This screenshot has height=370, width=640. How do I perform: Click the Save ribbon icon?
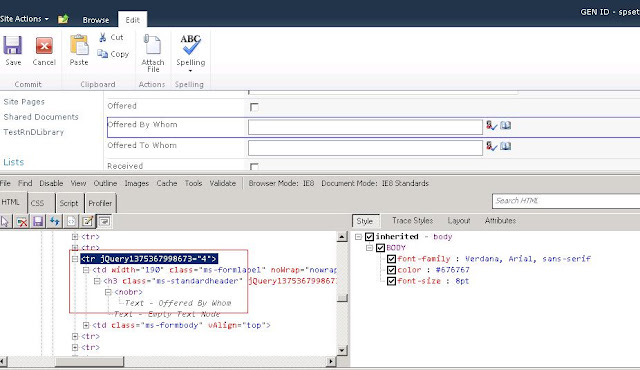coord(13,45)
